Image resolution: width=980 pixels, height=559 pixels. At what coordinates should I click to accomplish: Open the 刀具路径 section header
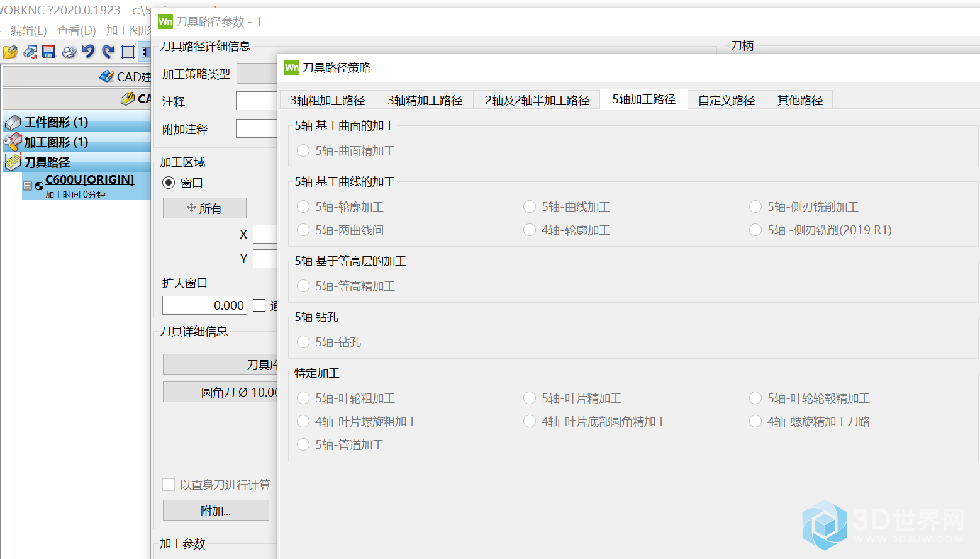coord(77,162)
